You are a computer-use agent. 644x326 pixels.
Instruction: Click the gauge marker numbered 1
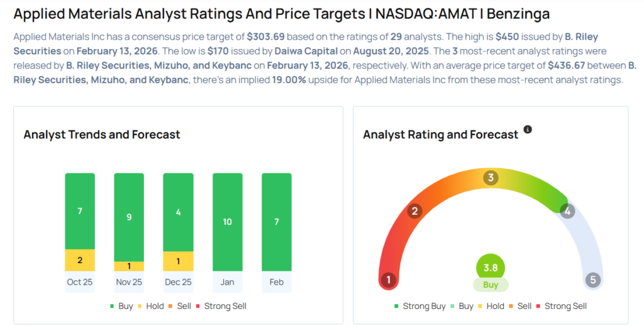click(389, 280)
